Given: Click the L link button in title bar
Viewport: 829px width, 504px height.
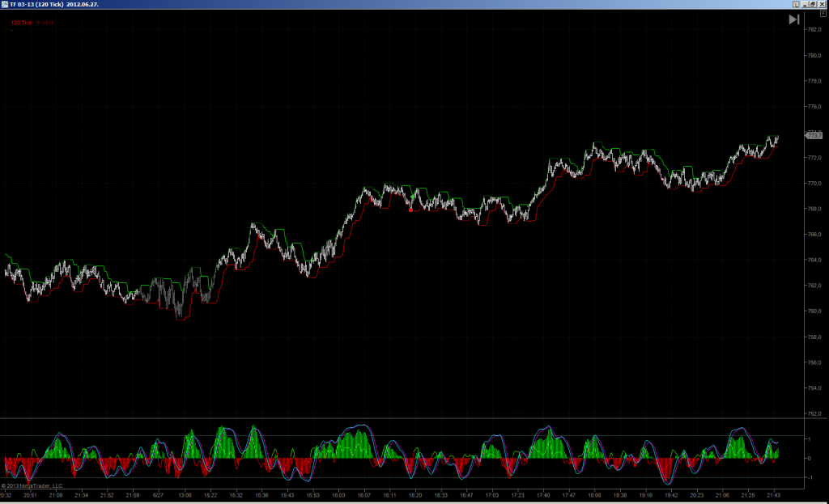Looking at the screenshot, I should (x=796, y=4).
